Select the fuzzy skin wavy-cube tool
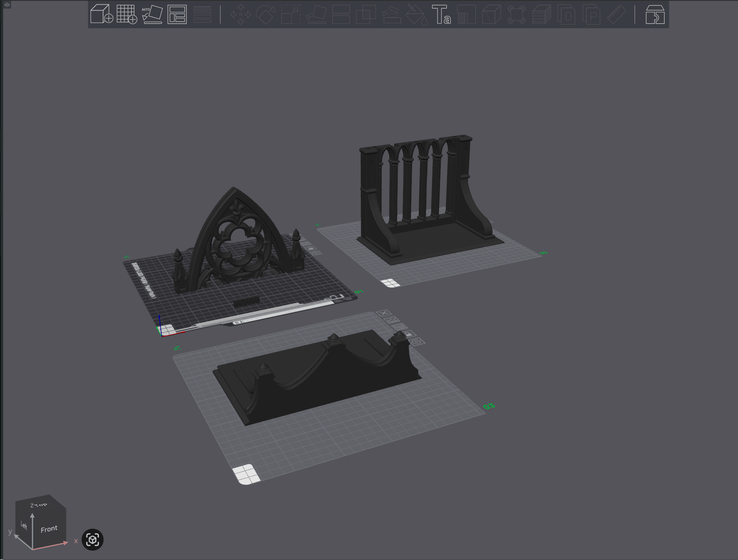This screenshot has width=738, height=560. (x=542, y=14)
